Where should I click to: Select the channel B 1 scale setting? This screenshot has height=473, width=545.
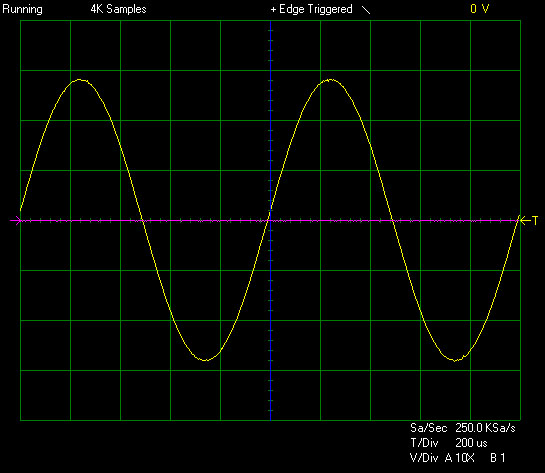point(498,458)
